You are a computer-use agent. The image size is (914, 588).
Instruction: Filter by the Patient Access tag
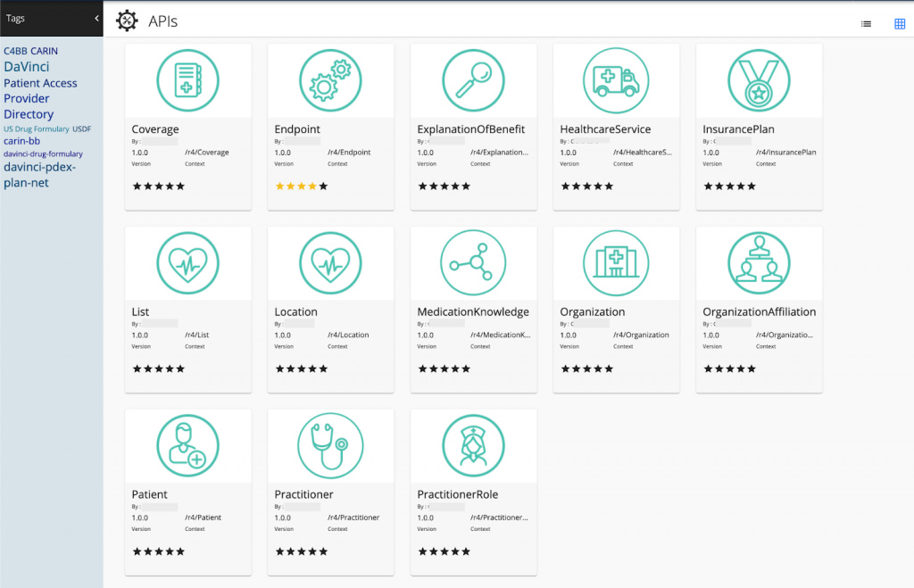point(40,83)
